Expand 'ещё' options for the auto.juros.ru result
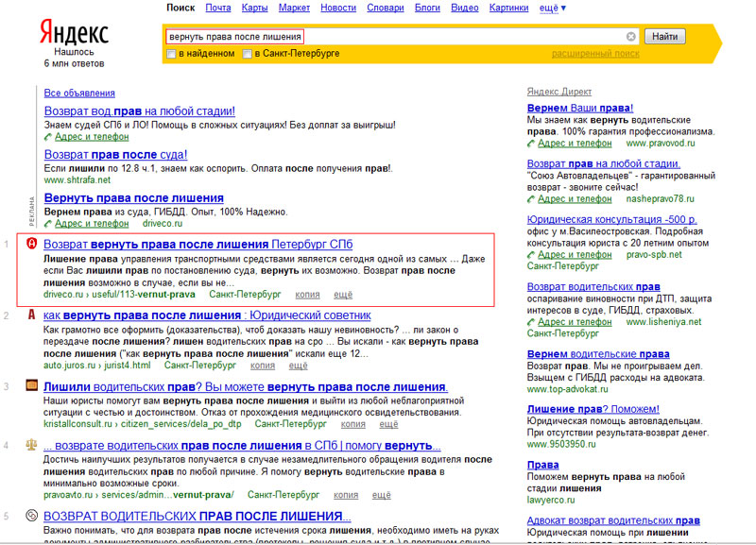 pyautogui.click(x=298, y=366)
